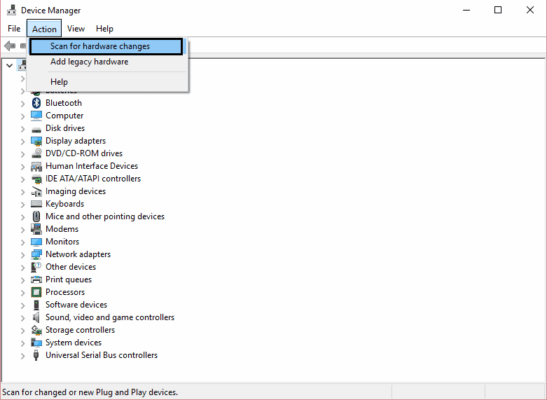Select the Keyboards device icon

coord(36,204)
